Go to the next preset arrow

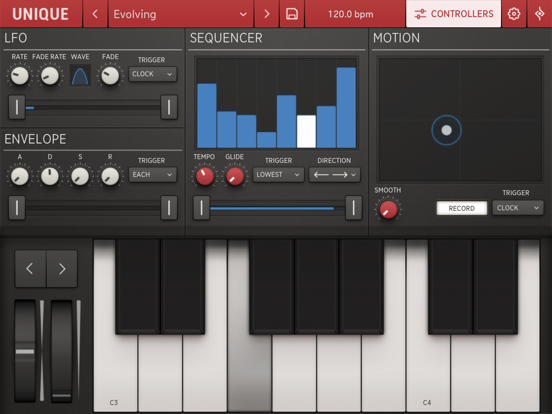pos(266,14)
